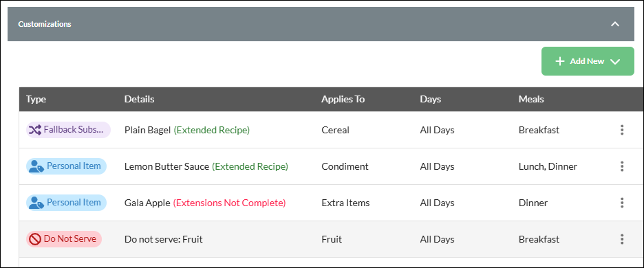Viewport: 644px width, 268px height.
Task: Open the options menu for Lemon Butter Sauce
Action: click(x=622, y=166)
